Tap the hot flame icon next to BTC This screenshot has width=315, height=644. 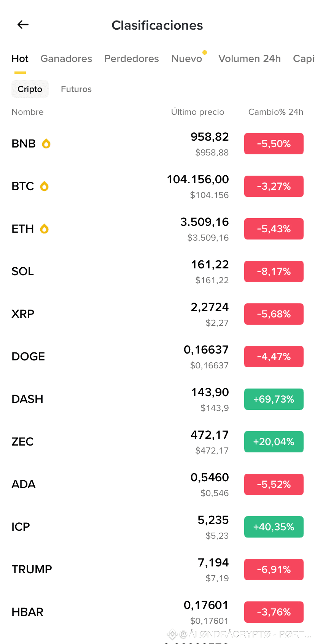45,186
